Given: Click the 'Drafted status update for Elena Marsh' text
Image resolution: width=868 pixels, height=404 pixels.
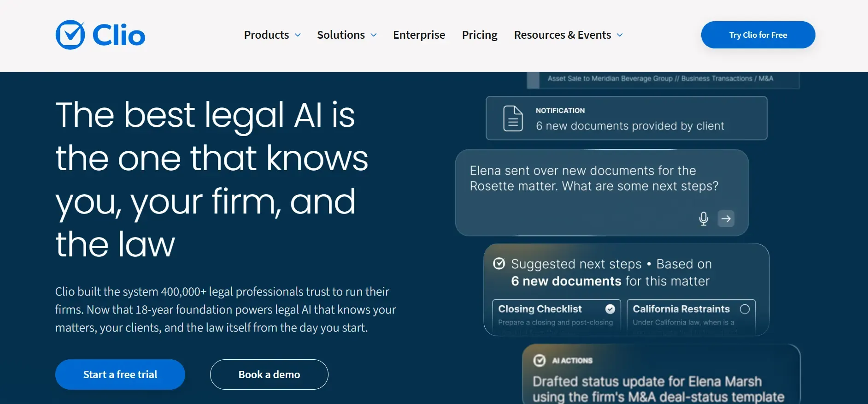Looking at the screenshot, I should [x=658, y=389].
